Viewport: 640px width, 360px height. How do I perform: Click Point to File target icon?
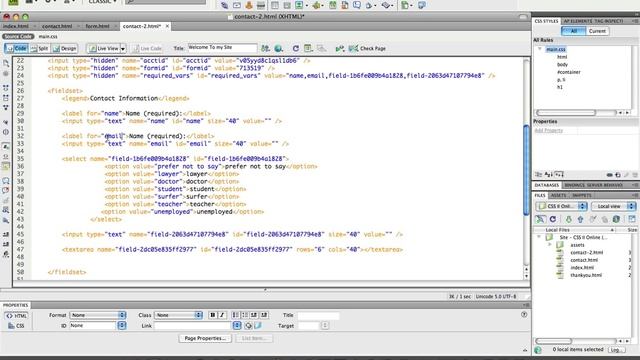249,326
